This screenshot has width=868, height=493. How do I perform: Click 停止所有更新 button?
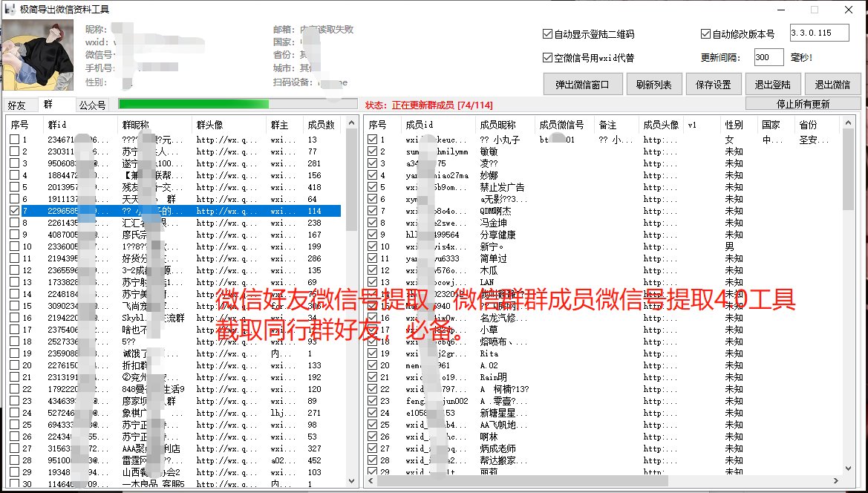[x=803, y=103]
